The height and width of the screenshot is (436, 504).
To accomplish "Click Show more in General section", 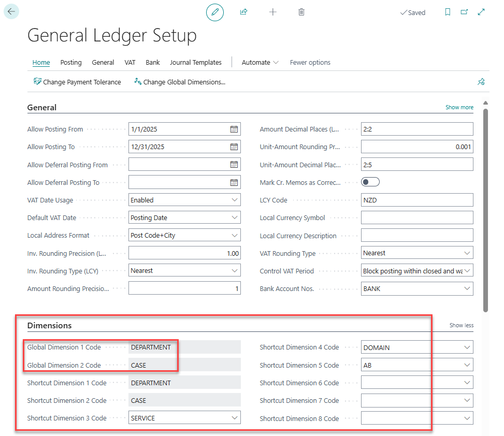I will coord(459,107).
